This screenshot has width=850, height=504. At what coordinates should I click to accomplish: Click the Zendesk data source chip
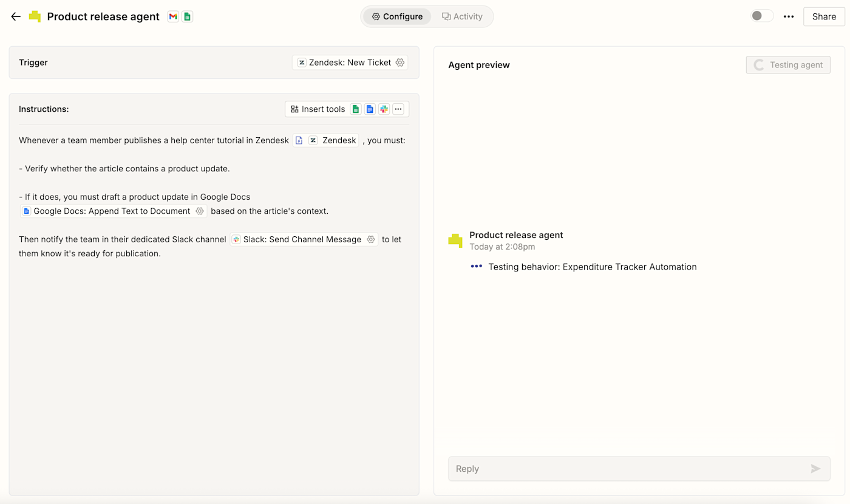[326, 140]
